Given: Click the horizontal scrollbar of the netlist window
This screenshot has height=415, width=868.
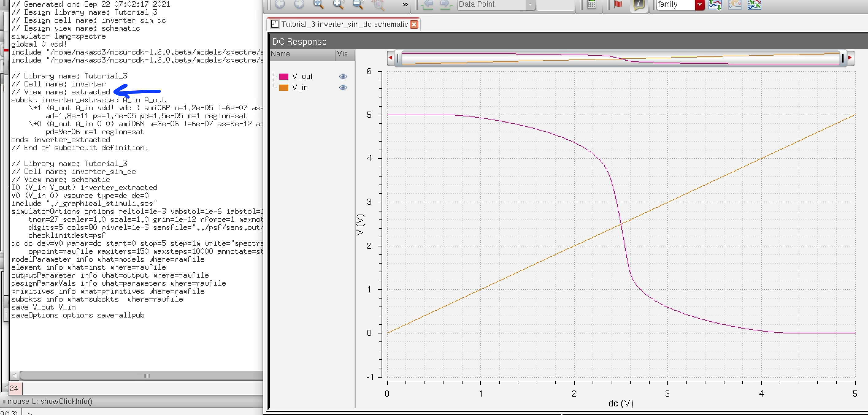Looking at the screenshot, I should coord(141,375).
